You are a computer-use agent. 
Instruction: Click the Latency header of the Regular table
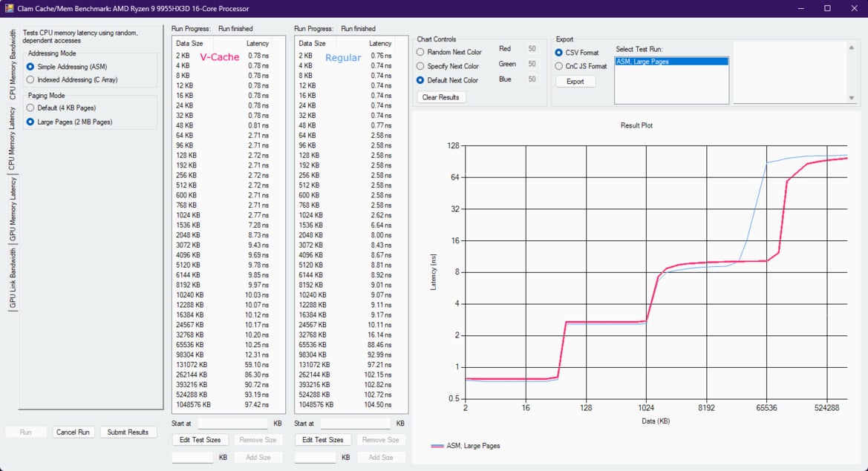[380, 43]
